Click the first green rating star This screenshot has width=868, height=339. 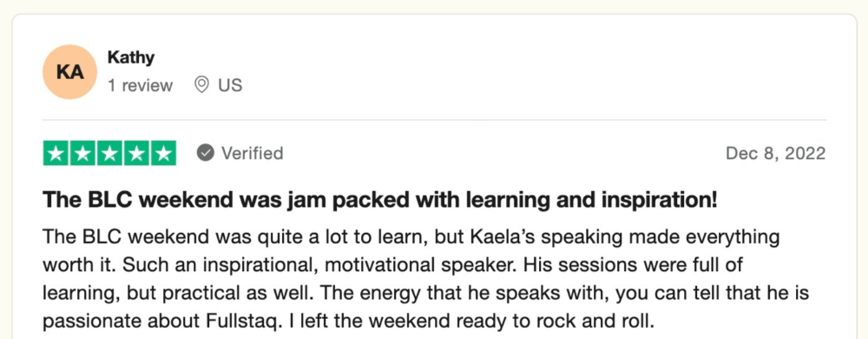[x=56, y=154]
